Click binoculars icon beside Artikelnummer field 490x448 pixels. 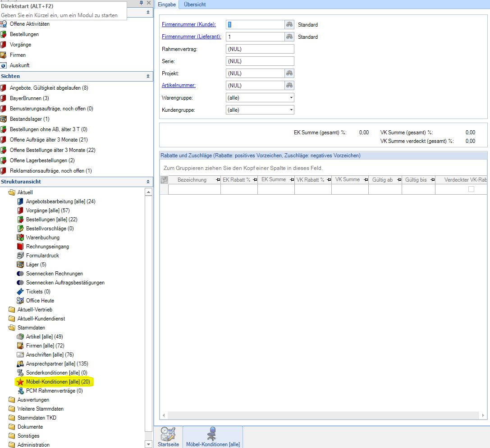click(x=289, y=86)
